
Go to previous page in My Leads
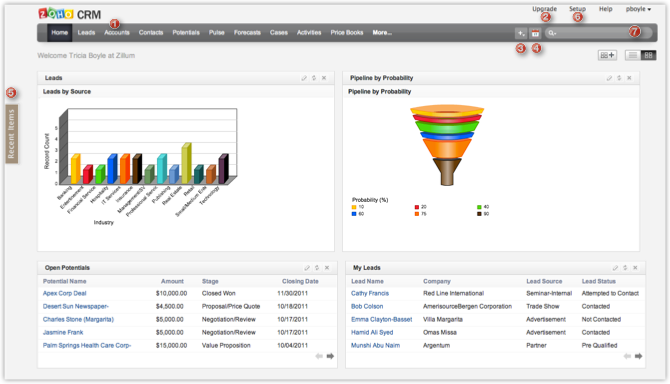627,356
